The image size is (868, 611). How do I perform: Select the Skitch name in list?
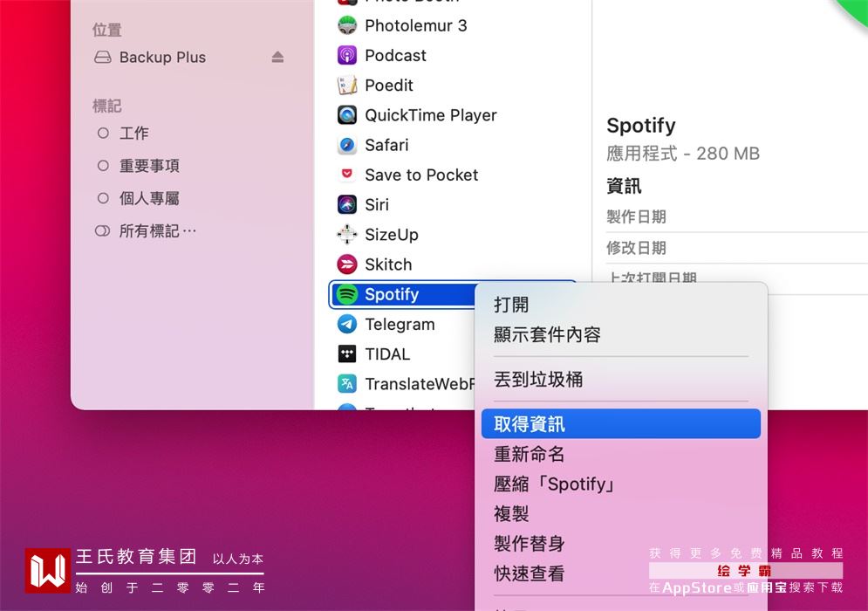[x=388, y=264]
